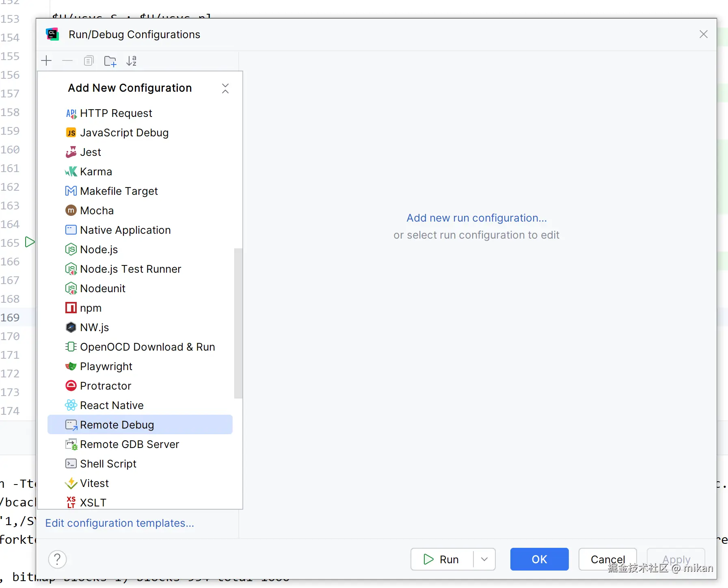Click the Node.js Test Runner icon
The image size is (728, 588).
click(x=71, y=269)
